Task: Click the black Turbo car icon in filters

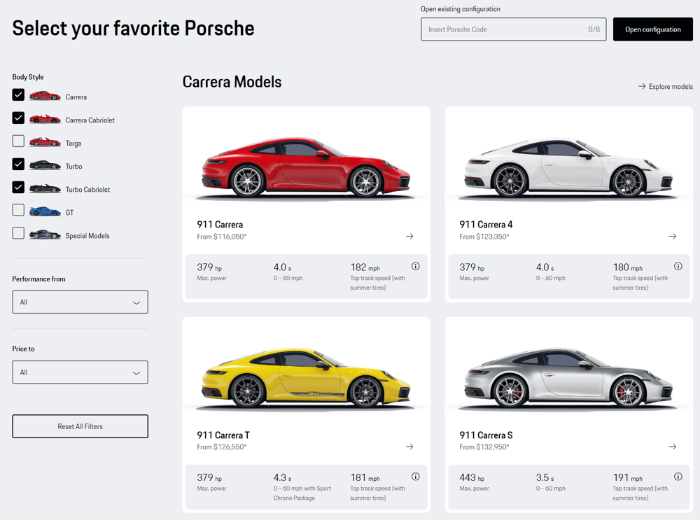Action: pos(45,165)
